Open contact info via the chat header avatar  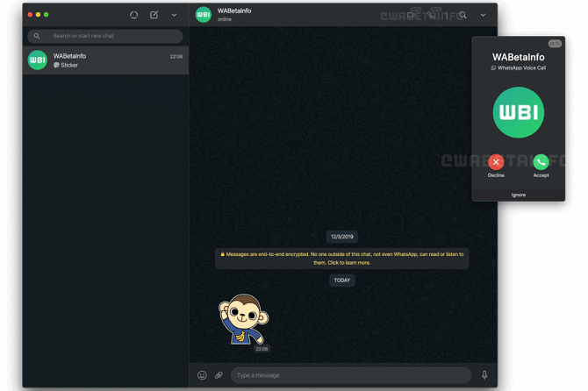coord(204,15)
